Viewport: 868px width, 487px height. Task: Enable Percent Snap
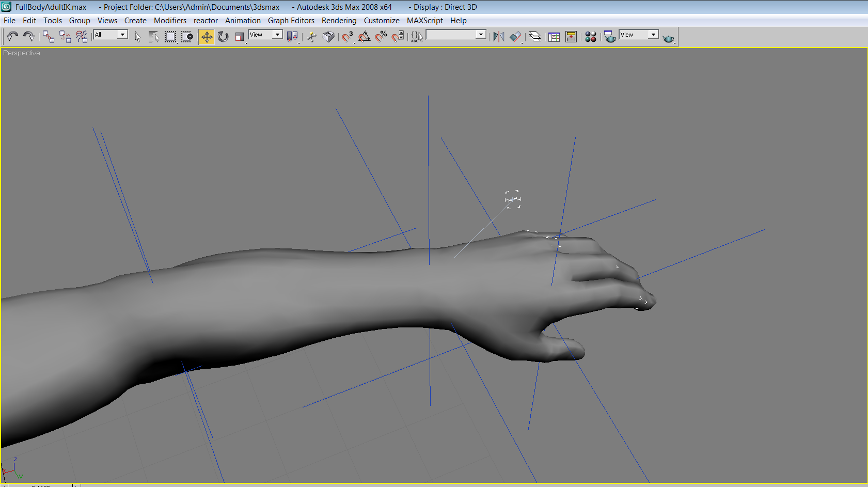click(x=381, y=36)
